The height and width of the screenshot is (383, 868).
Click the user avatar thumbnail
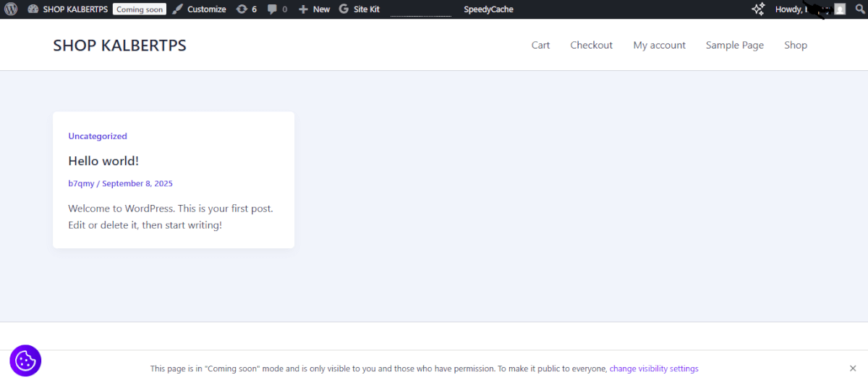839,9
